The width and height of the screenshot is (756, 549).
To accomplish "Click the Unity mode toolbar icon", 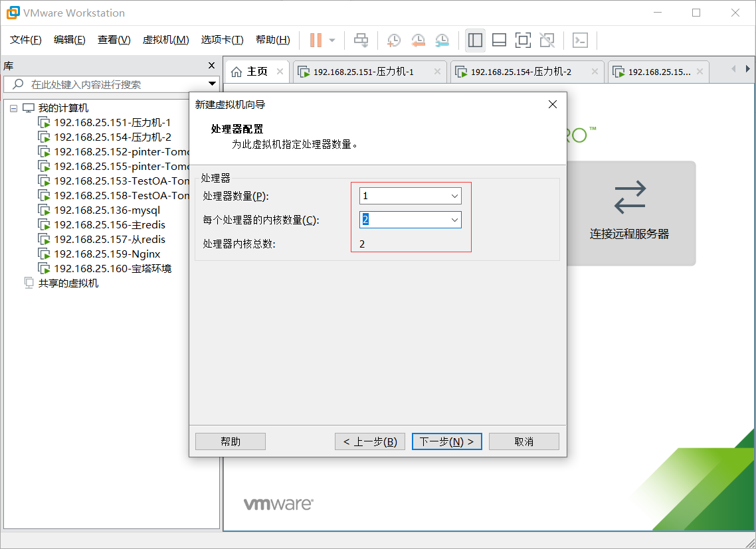I will pos(547,40).
